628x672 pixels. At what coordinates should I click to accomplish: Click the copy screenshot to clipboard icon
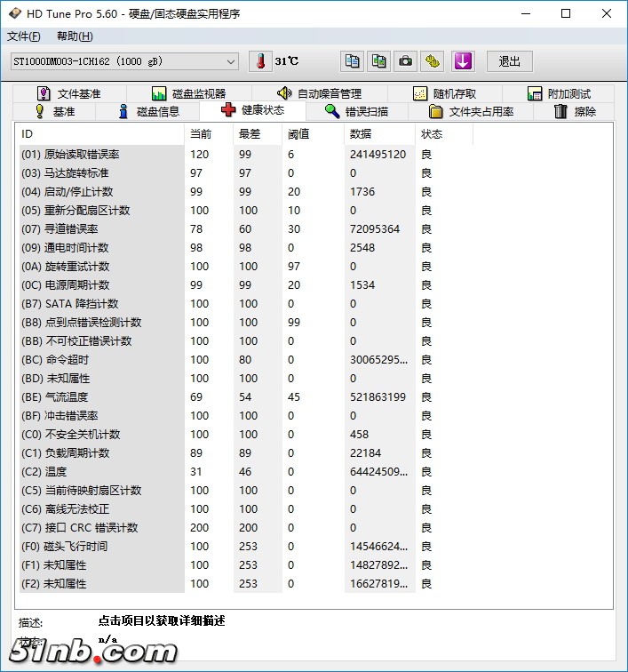pos(378,61)
